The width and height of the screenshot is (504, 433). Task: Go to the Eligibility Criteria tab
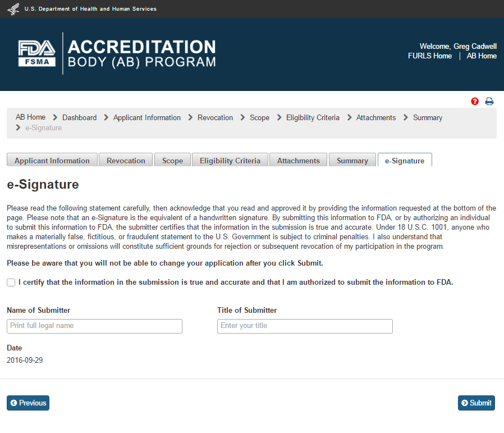point(230,161)
